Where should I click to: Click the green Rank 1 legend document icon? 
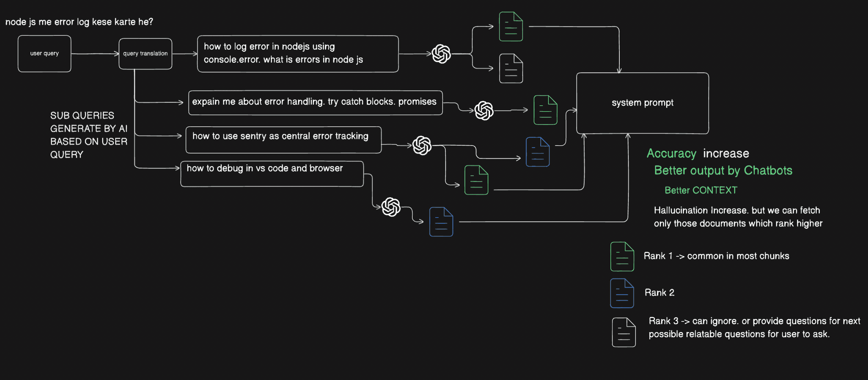pos(622,256)
